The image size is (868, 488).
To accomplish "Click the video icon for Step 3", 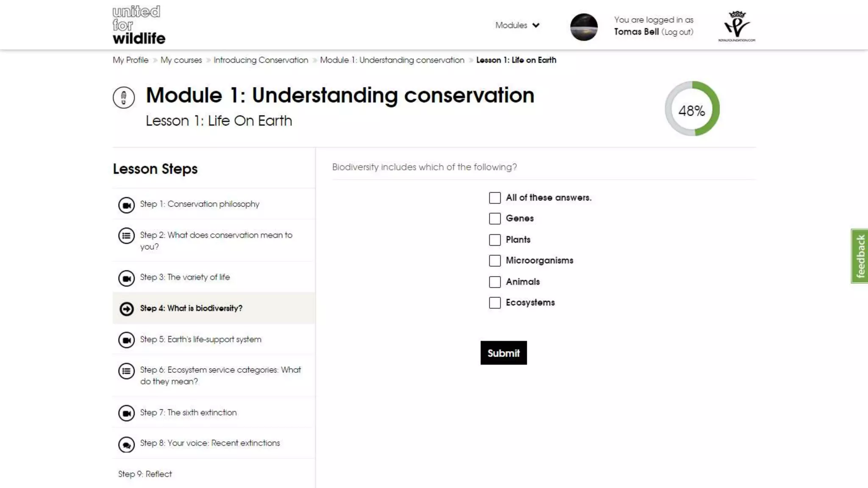I will coord(126,278).
